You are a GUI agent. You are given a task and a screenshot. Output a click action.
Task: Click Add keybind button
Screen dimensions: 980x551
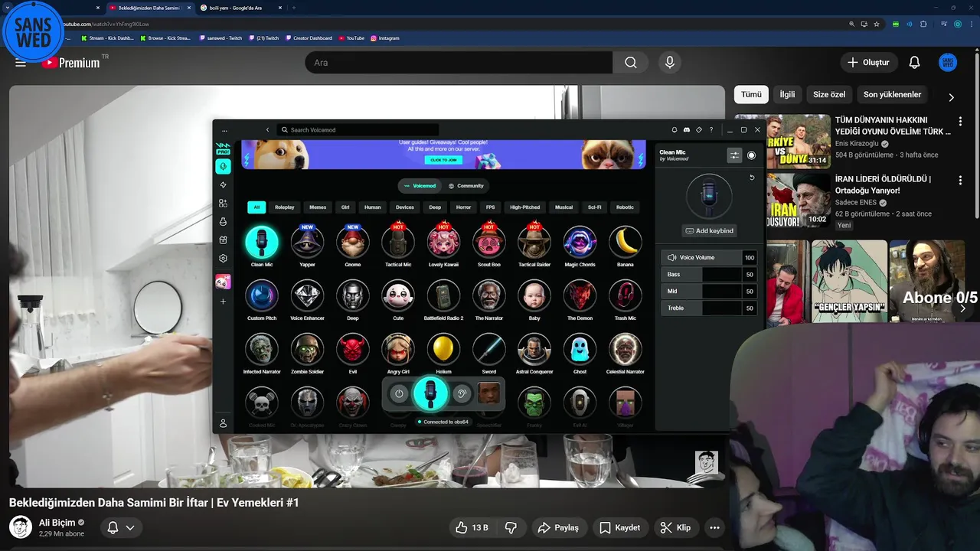tap(709, 230)
